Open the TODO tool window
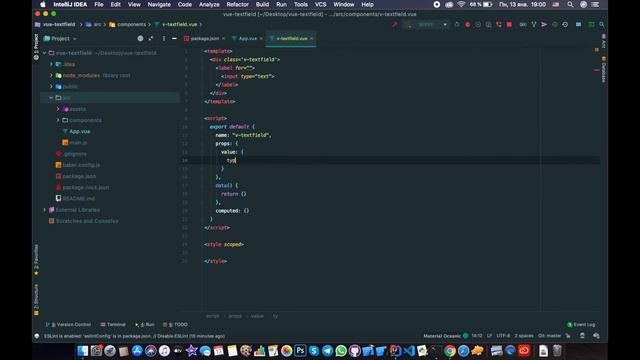This screenshot has height=360, width=640. pos(176,324)
